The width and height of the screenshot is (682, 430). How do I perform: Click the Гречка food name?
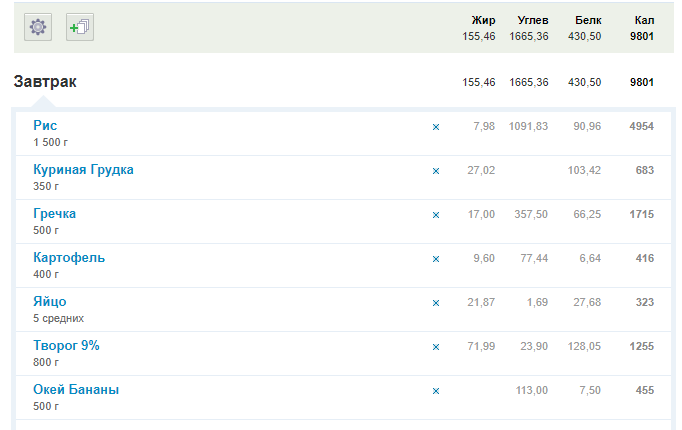54,214
